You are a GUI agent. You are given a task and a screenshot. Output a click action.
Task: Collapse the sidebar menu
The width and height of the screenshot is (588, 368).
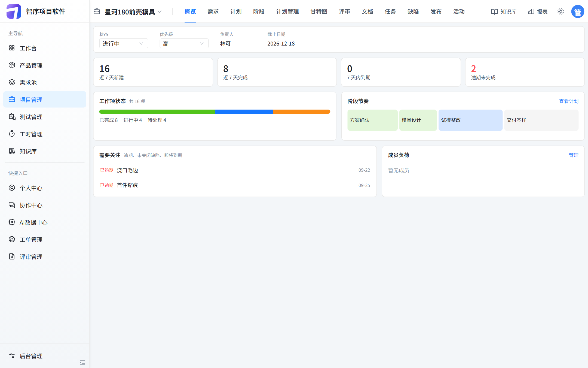point(82,363)
